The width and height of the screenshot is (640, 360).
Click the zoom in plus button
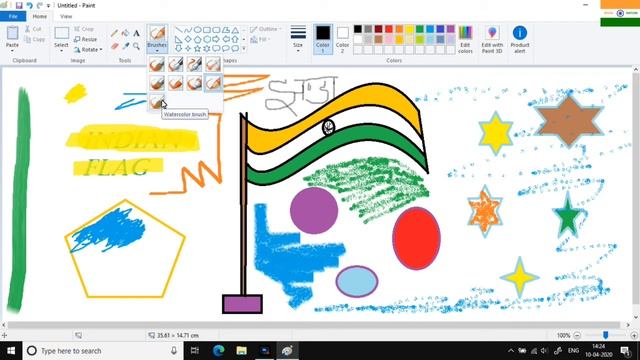pyautogui.click(x=634, y=335)
